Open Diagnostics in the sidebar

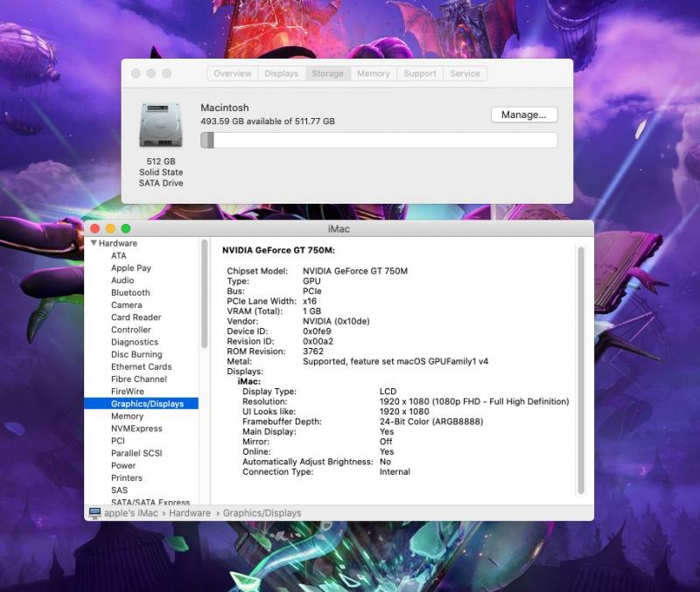tap(135, 342)
